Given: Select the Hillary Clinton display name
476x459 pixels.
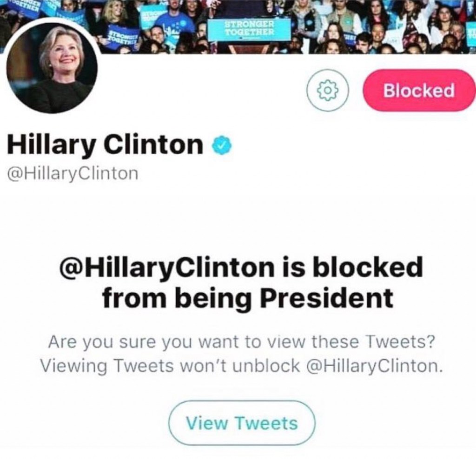Looking at the screenshot, I should coord(106,144).
